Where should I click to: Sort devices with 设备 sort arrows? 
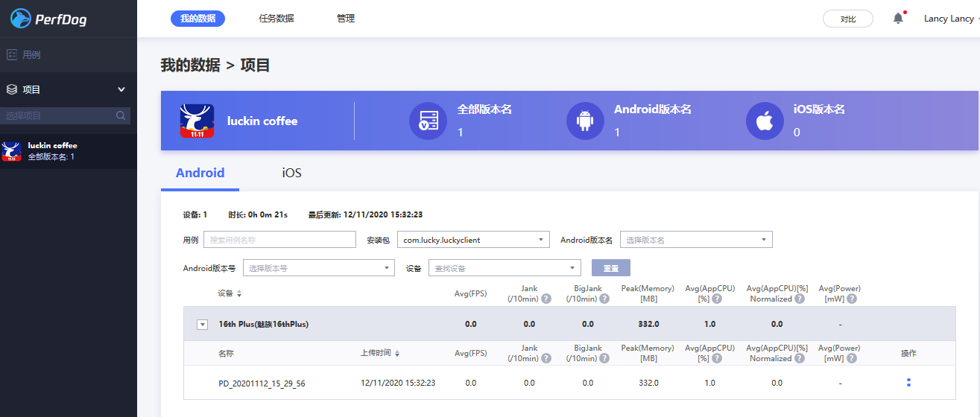pyautogui.click(x=239, y=293)
